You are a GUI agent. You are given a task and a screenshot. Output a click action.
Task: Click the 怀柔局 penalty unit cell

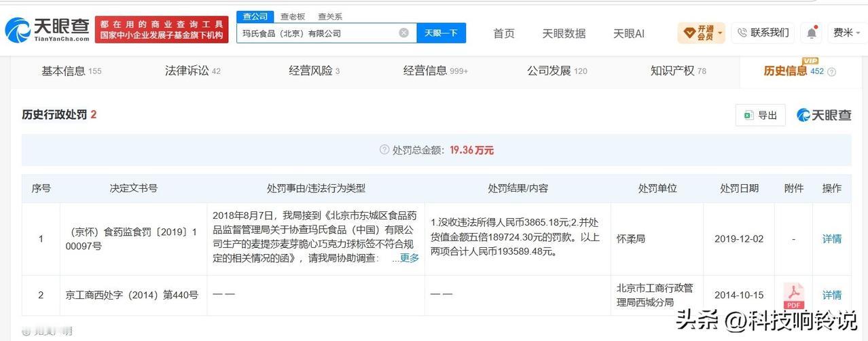632,238
